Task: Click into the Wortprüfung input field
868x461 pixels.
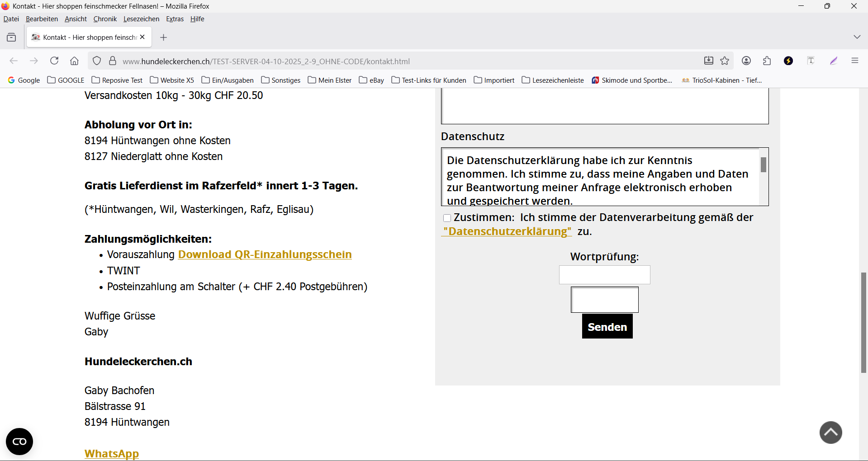Action: coord(604,275)
